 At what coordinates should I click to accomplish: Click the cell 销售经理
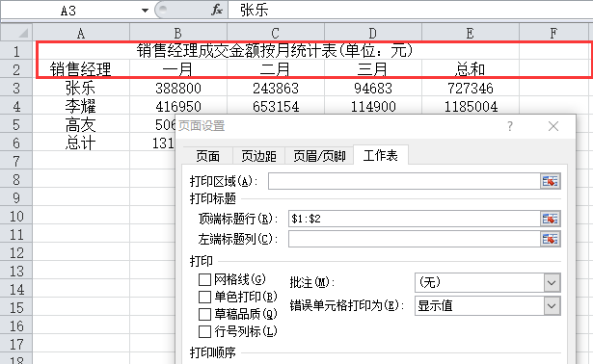click(x=81, y=69)
